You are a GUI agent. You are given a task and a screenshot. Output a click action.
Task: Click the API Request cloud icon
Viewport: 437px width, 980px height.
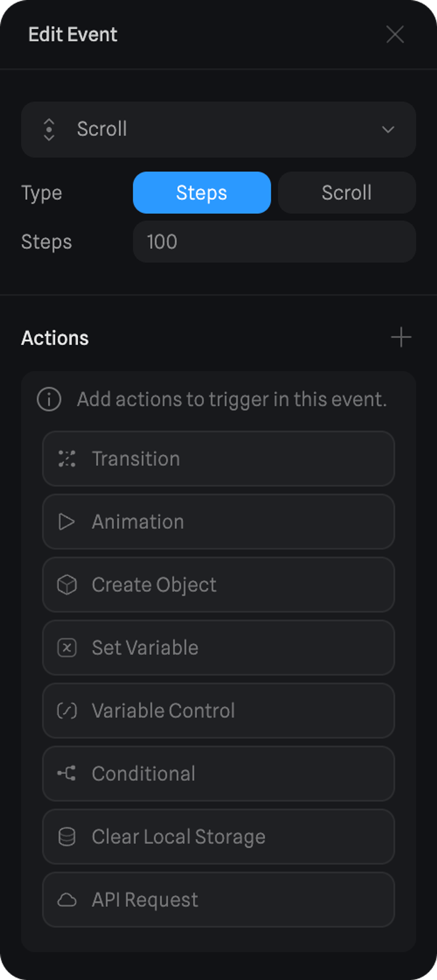(67, 900)
